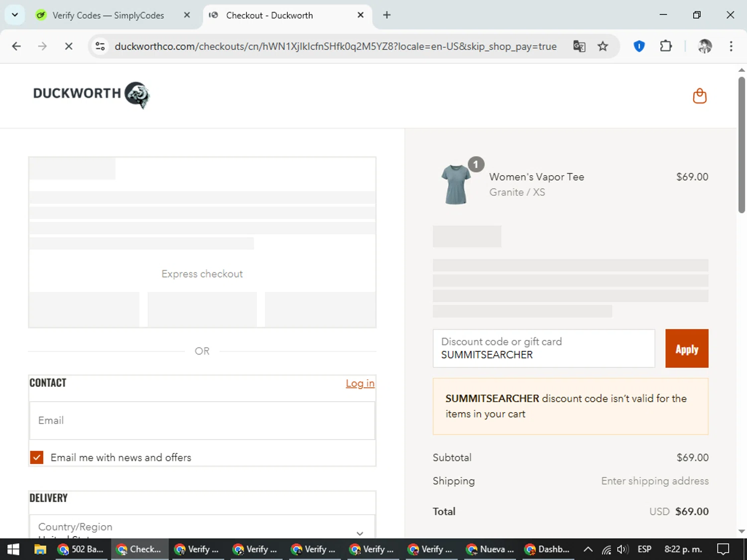Click the Granite / XS variant text
Image resolution: width=747 pixels, height=560 pixels.
coord(517,192)
